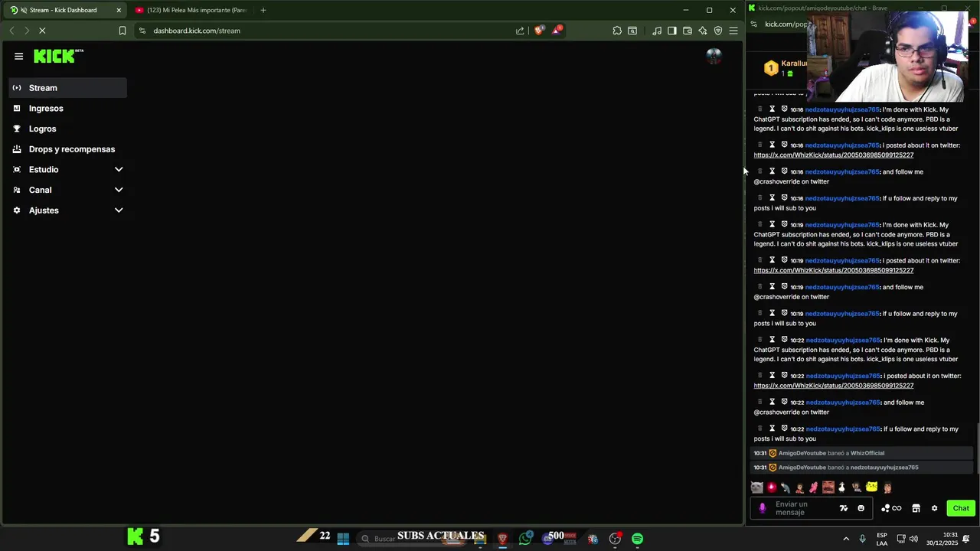Switch to Stream - Kick Dashboard tab

point(65,10)
